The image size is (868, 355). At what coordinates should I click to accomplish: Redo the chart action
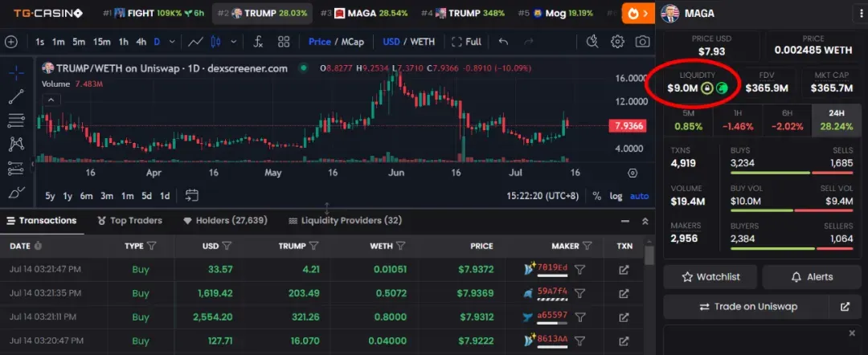point(529,42)
